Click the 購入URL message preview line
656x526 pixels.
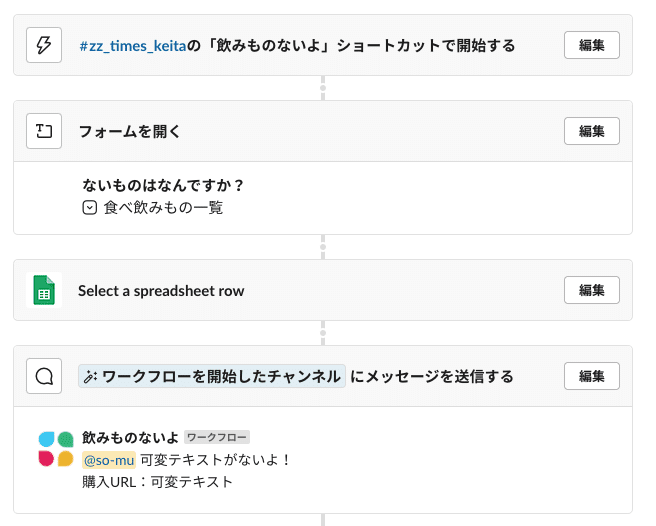click(157, 482)
